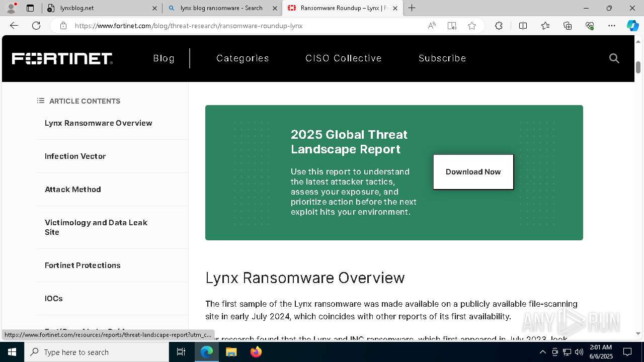Jump to IOCs section
The image size is (644, 362).
[x=54, y=299]
